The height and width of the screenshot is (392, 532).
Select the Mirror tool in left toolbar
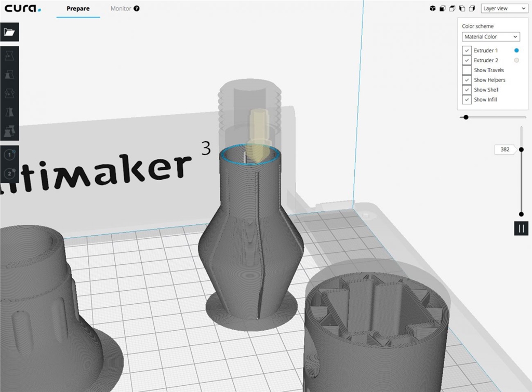(9, 113)
